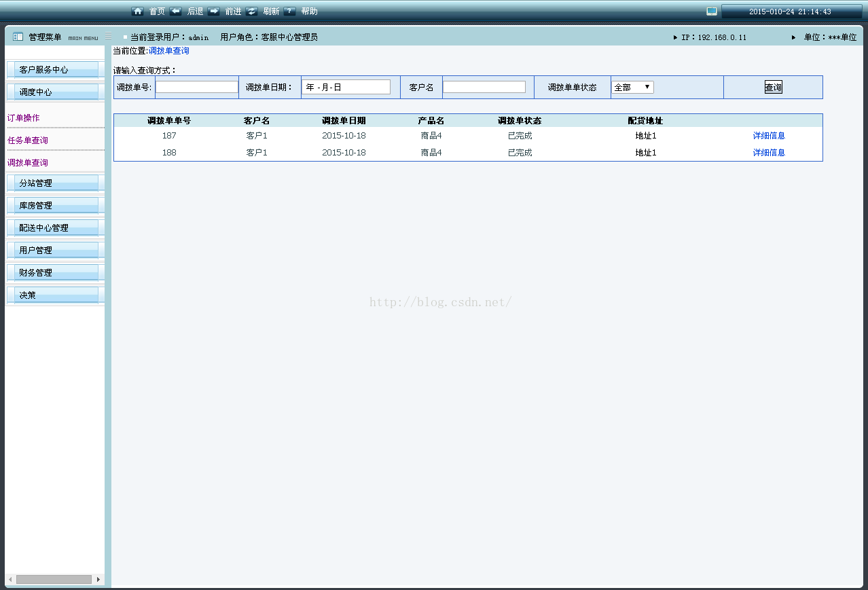Screen dimensions: 868x590
Task: Select order number 188 cell
Action: click(169, 152)
